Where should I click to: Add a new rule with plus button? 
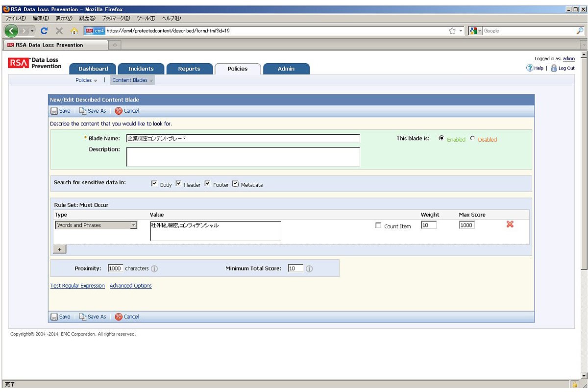pyautogui.click(x=59, y=249)
